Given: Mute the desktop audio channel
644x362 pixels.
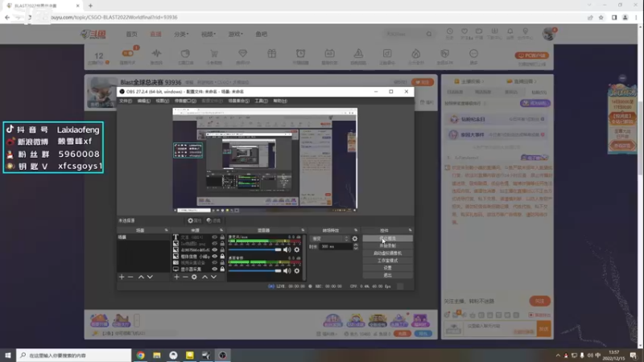Looking at the screenshot, I should pos(287,271).
